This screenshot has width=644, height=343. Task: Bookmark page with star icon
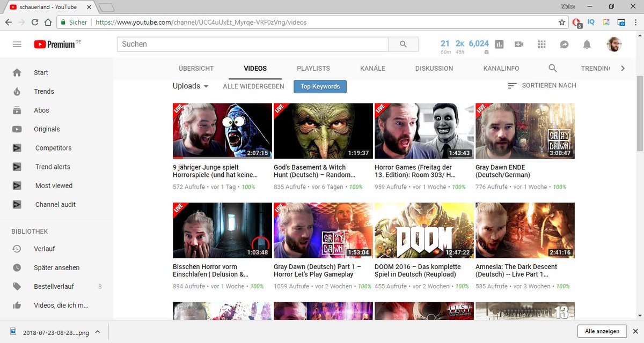(562, 23)
